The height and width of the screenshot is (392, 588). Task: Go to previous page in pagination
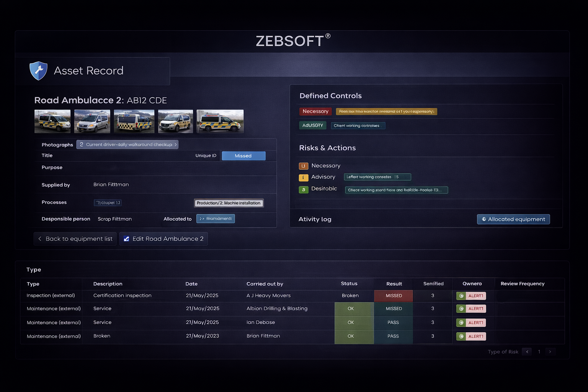527,352
